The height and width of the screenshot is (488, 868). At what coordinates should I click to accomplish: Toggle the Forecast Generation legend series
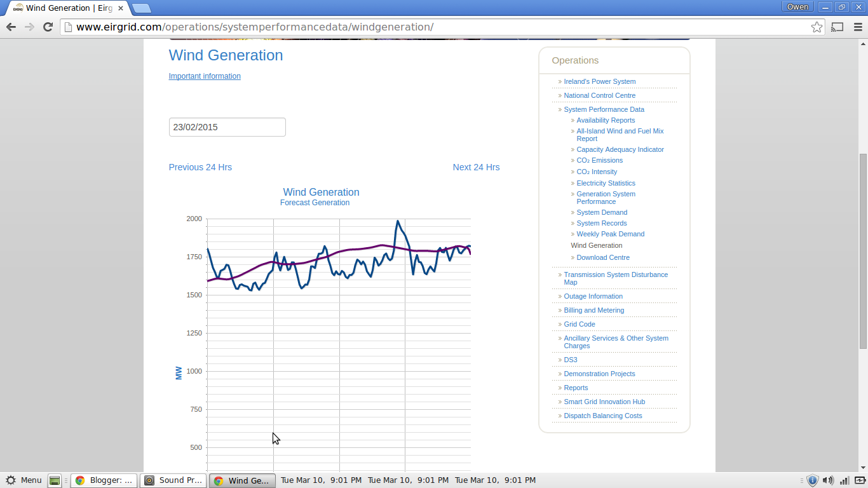315,203
